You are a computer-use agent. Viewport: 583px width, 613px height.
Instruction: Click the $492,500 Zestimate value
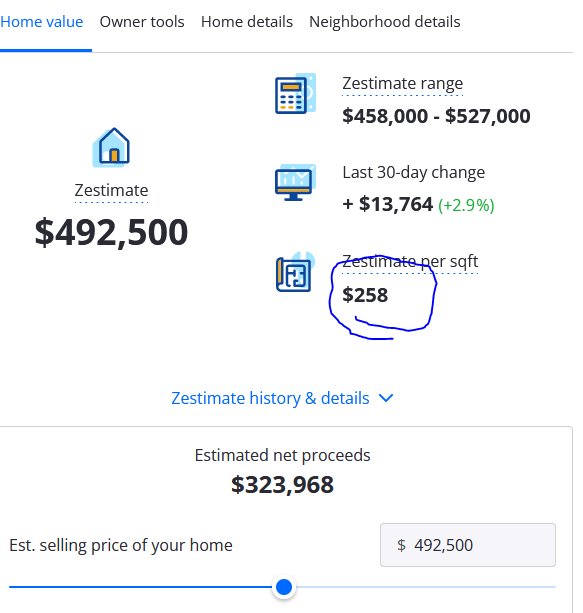click(x=111, y=232)
